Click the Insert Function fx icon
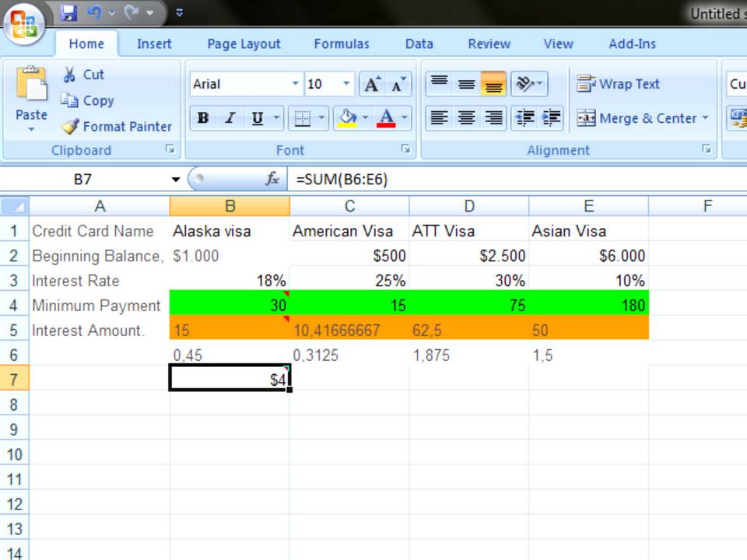Image resolution: width=747 pixels, height=560 pixels. point(272,180)
